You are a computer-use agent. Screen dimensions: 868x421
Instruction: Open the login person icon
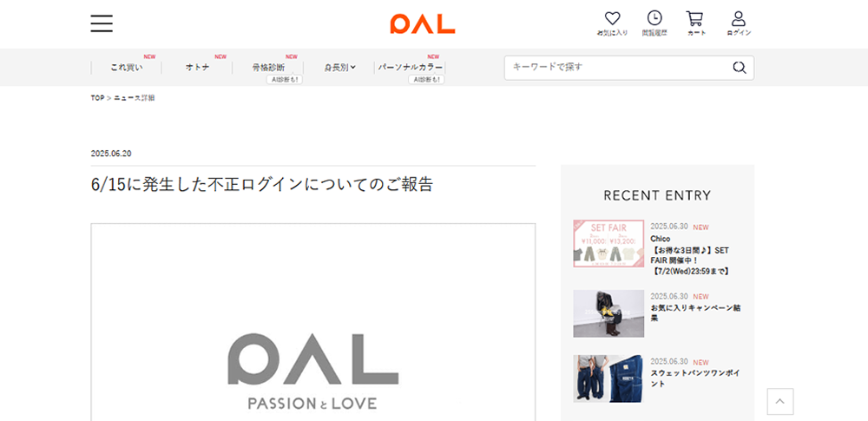point(739,23)
